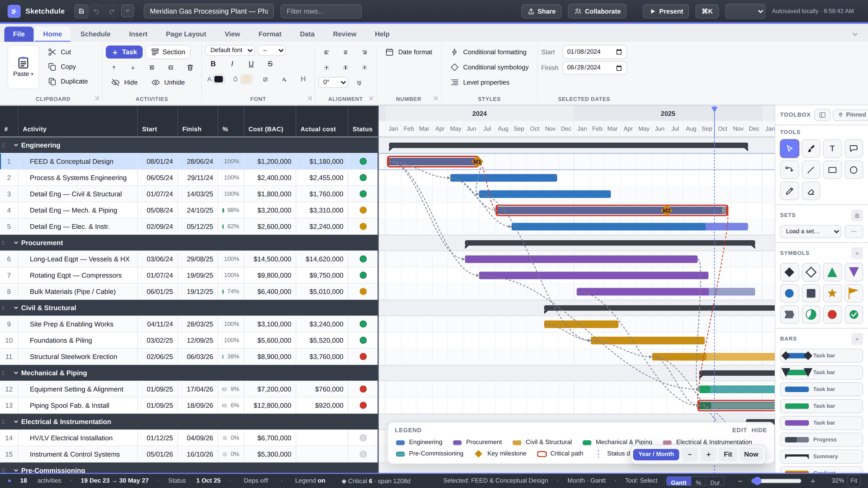Viewport: 868px width, 488px height.
Task: Select the circle shape tool
Action: point(853,170)
